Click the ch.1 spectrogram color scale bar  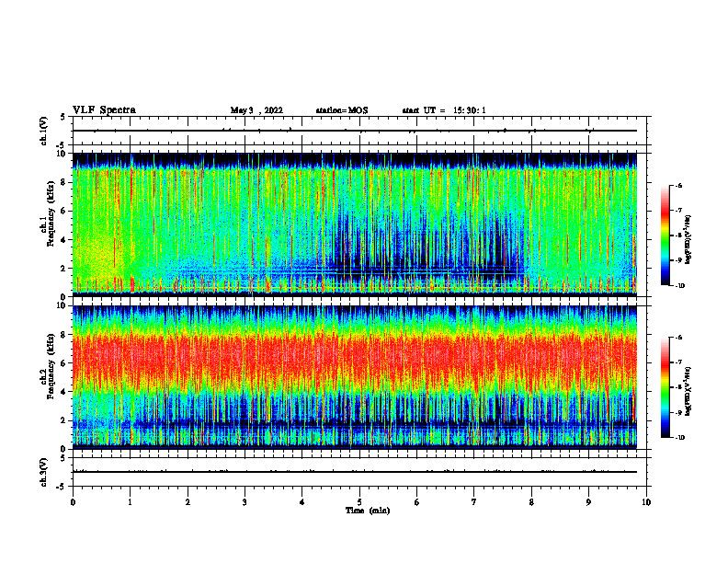(665, 236)
